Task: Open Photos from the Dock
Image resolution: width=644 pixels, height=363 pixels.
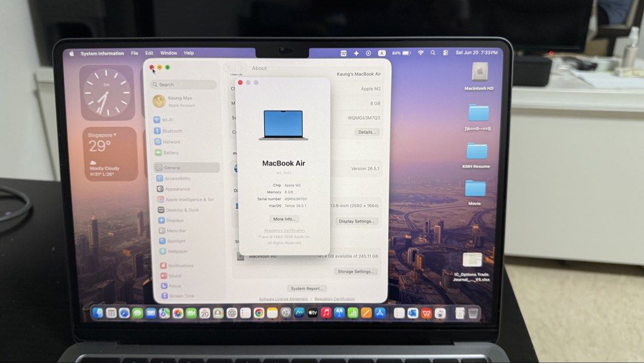Action: click(x=178, y=313)
